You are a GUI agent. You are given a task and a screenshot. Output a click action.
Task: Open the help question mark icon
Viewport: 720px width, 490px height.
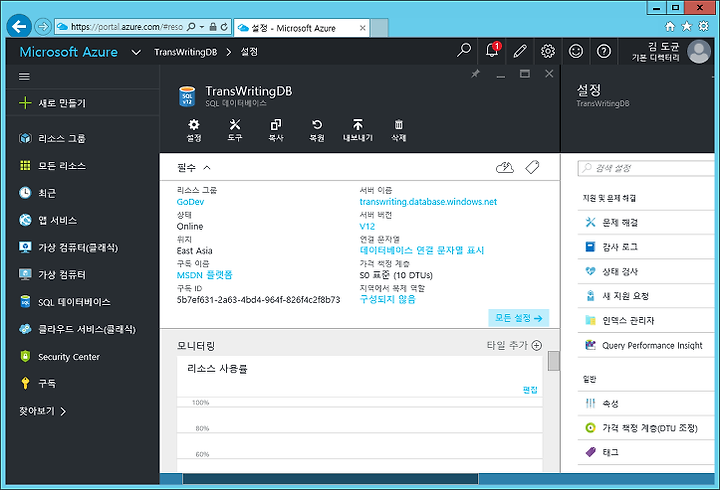[x=604, y=51]
